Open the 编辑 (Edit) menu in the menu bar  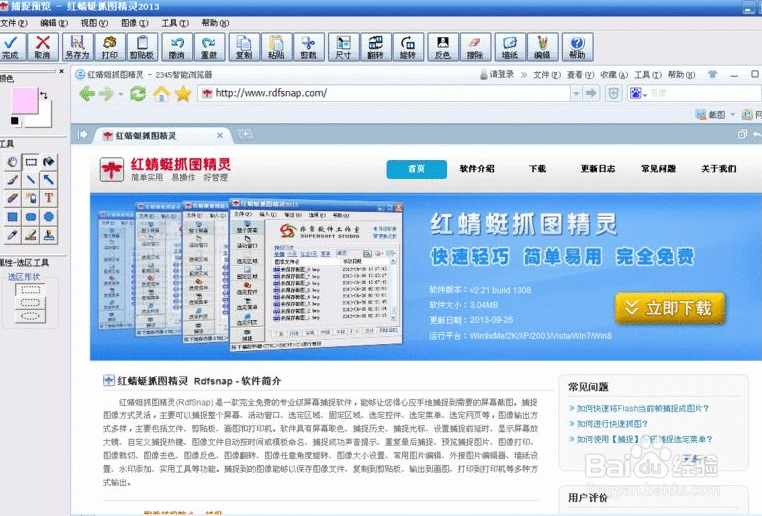pyautogui.click(x=54, y=23)
